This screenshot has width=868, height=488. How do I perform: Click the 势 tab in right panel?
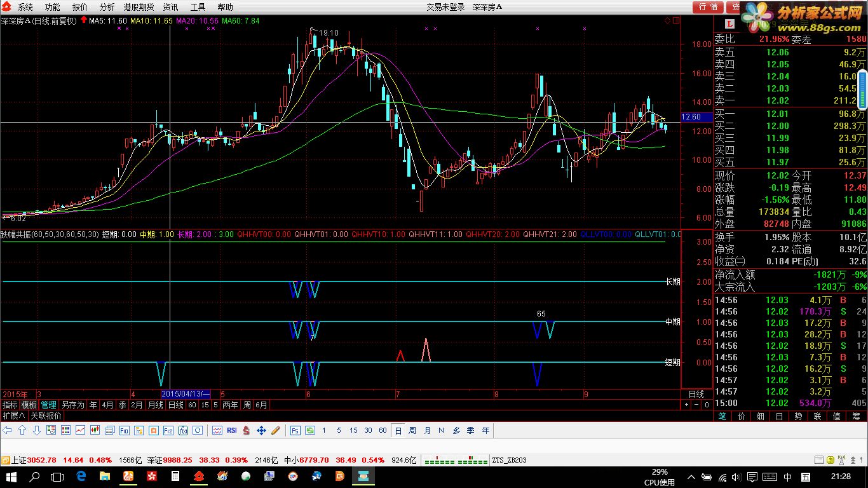(x=799, y=416)
